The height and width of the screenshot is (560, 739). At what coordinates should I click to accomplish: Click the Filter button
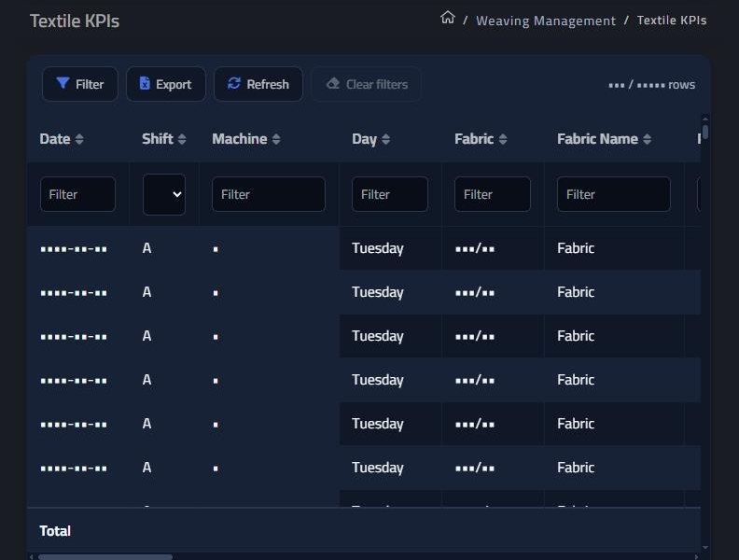[80, 84]
